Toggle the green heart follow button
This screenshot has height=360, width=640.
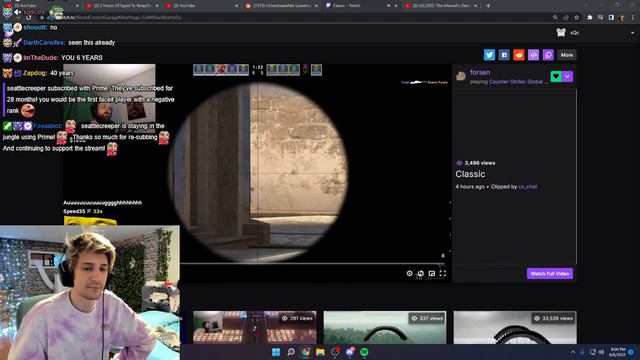point(556,76)
